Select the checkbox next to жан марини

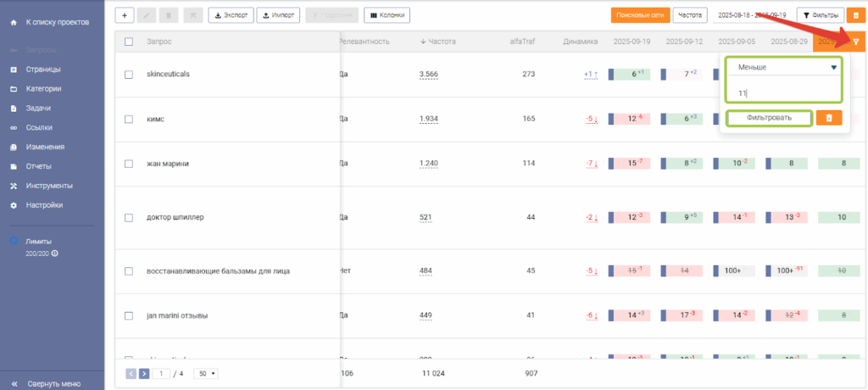129,164
